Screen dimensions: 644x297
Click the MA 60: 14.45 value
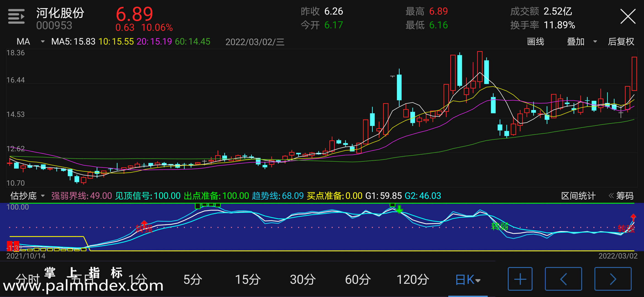click(193, 42)
